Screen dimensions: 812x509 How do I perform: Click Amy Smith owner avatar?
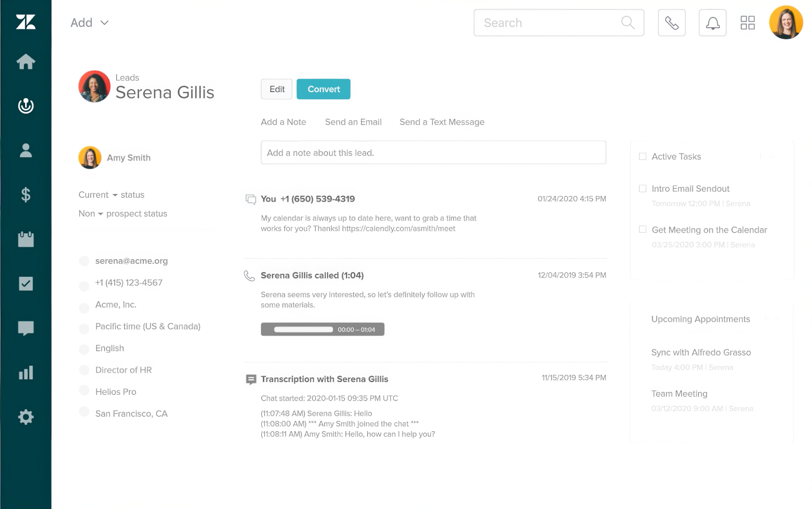tap(90, 157)
